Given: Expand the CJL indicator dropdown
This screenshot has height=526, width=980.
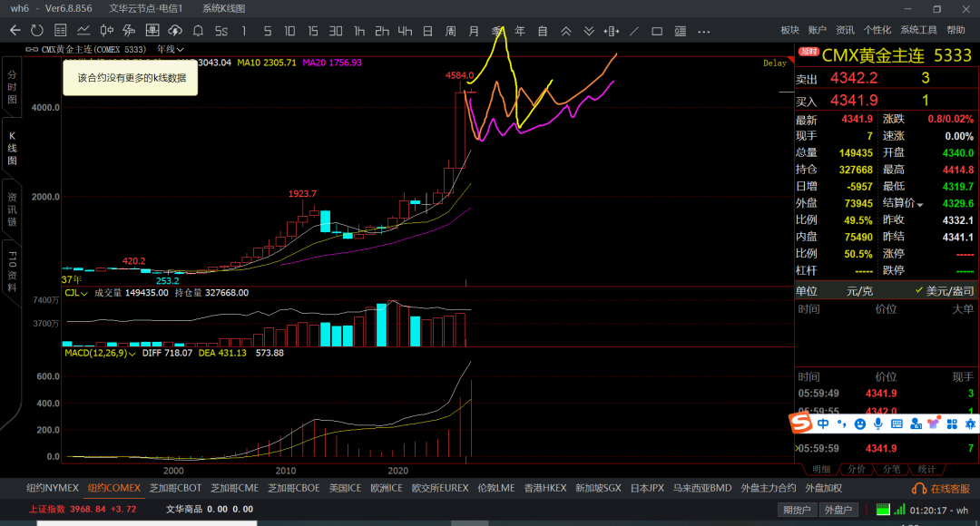Looking at the screenshot, I should pyautogui.click(x=76, y=293).
